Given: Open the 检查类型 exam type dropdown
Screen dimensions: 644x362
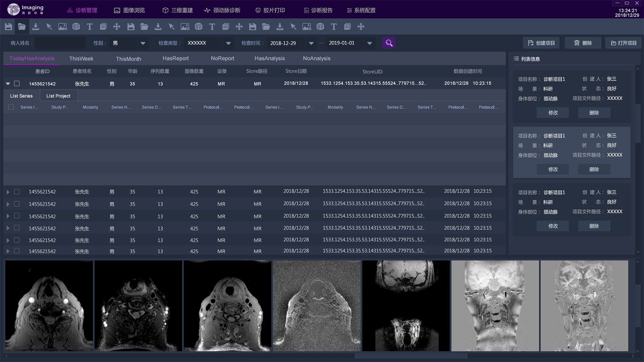Looking at the screenshot, I should click(x=229, y=43).
